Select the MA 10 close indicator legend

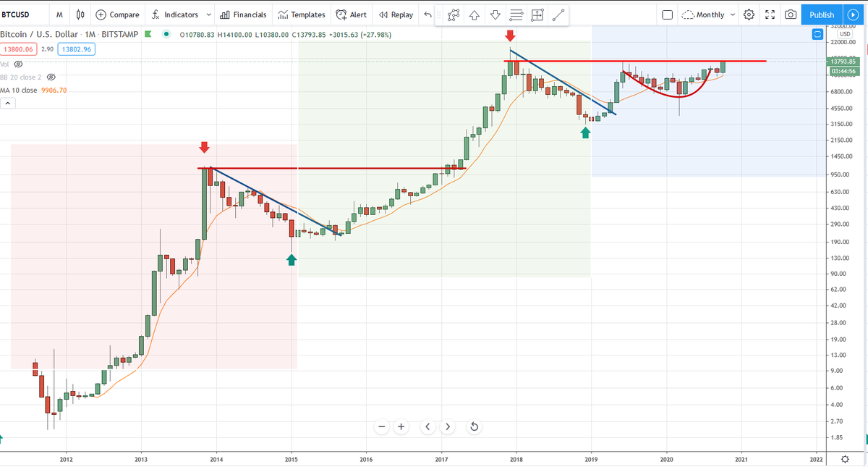[33, 90]
